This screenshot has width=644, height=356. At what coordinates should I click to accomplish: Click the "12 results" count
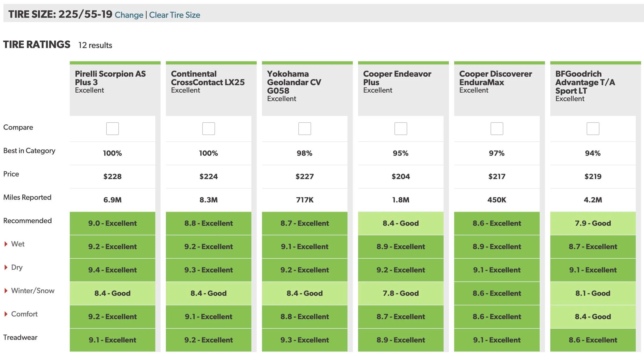(95, 45)
